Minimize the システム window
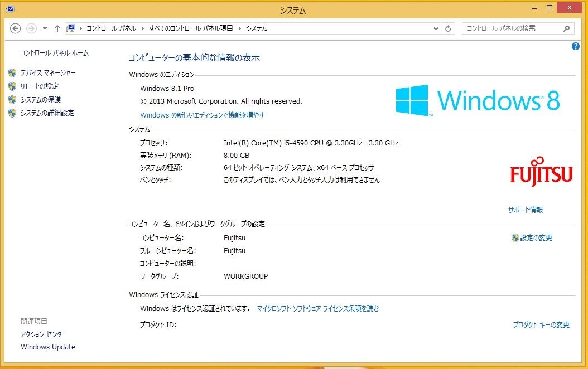 click(534, 8)
